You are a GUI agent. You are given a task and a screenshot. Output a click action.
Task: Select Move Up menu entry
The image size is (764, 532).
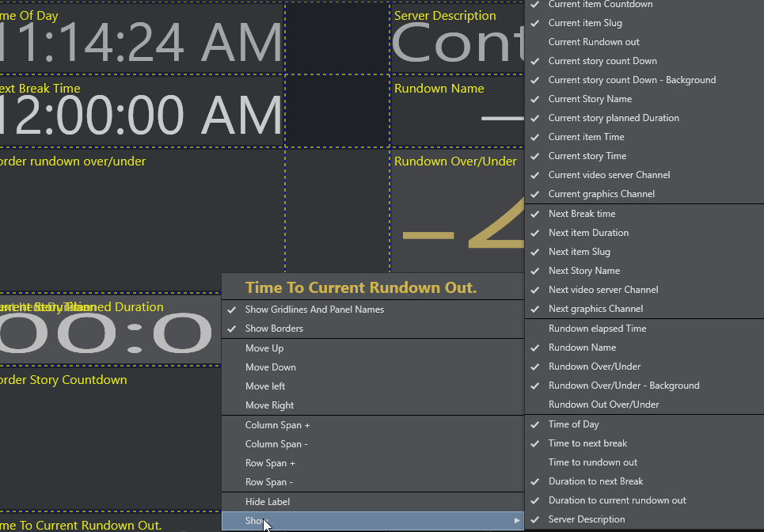264,348
